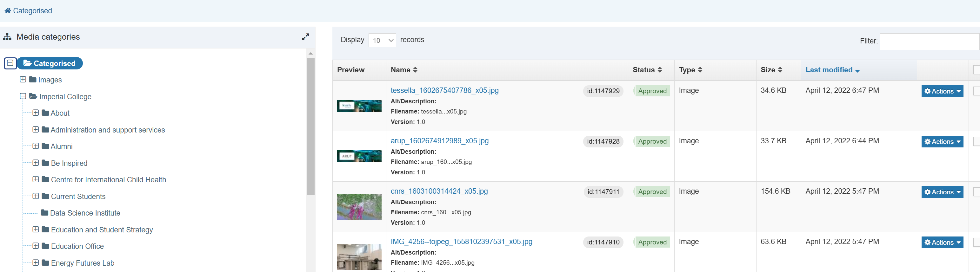
Task: Click the Data Science Institute folder icon
Action: (x=44, y=213)
